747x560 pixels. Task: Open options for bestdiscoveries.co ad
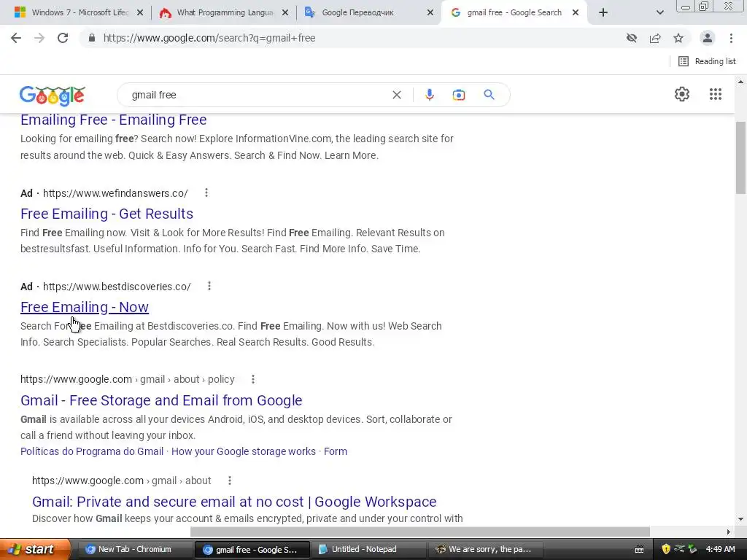coord(209,286)
